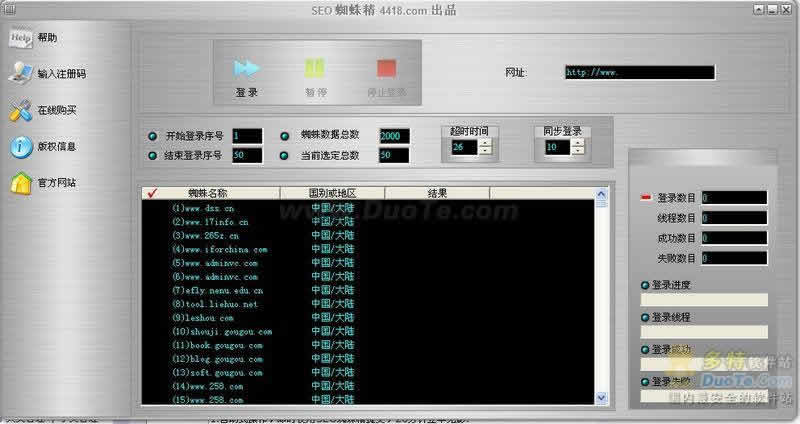This screenshot has height=424, width=800.
Task: Click 在线购买 label
Action: tap(57, 110)
